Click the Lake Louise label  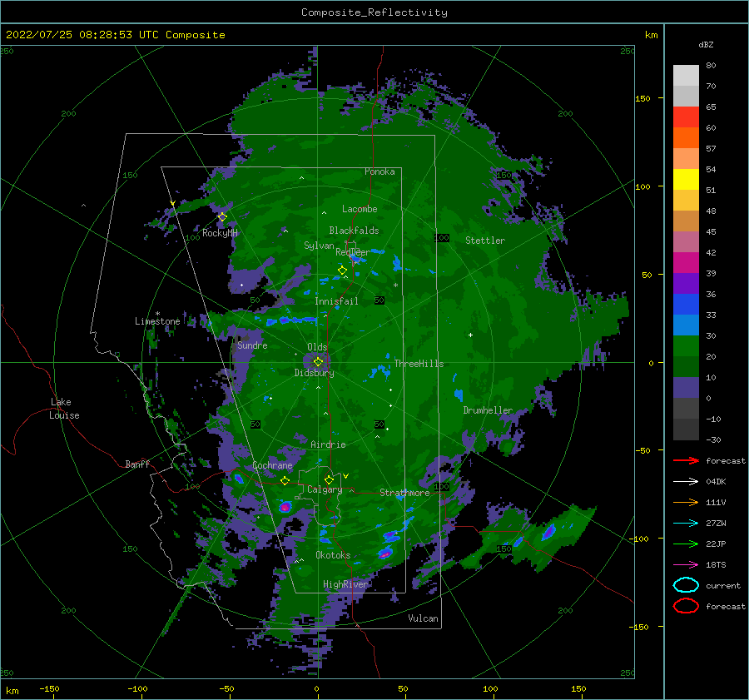click(64, 409)
